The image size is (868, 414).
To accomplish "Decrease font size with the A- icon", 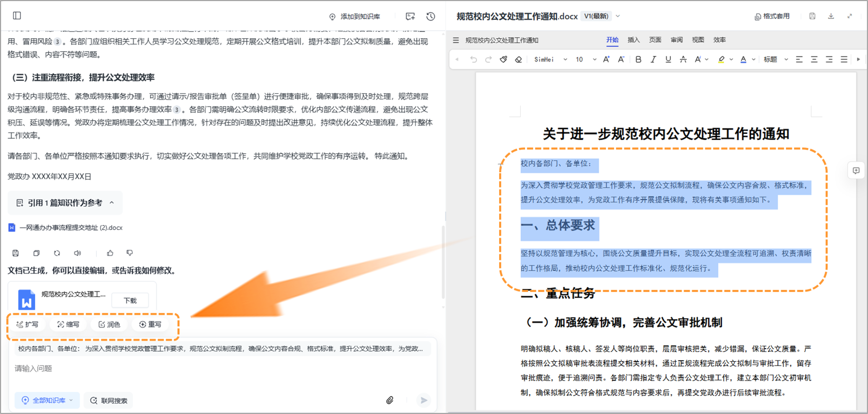I will tap(621, 59).
